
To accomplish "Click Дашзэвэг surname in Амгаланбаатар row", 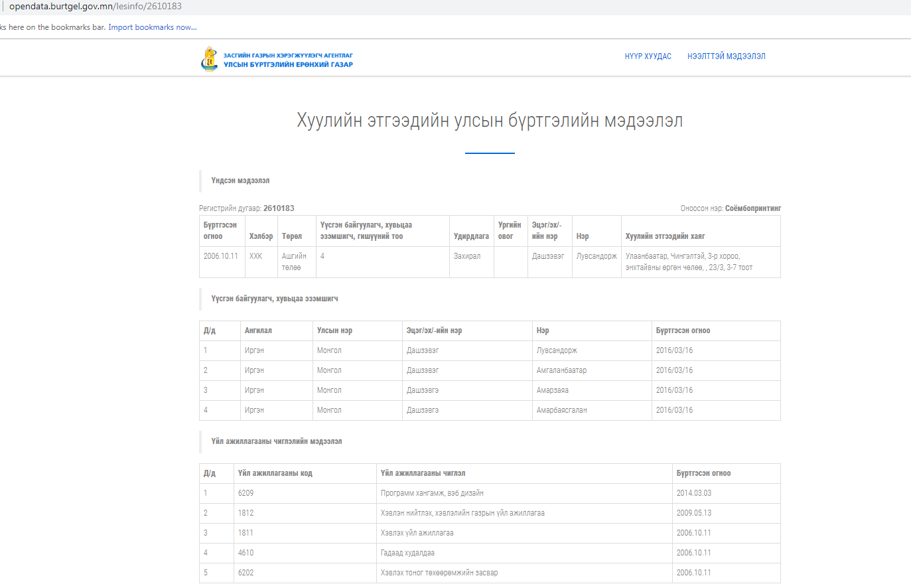I will [x=423, y=370].
